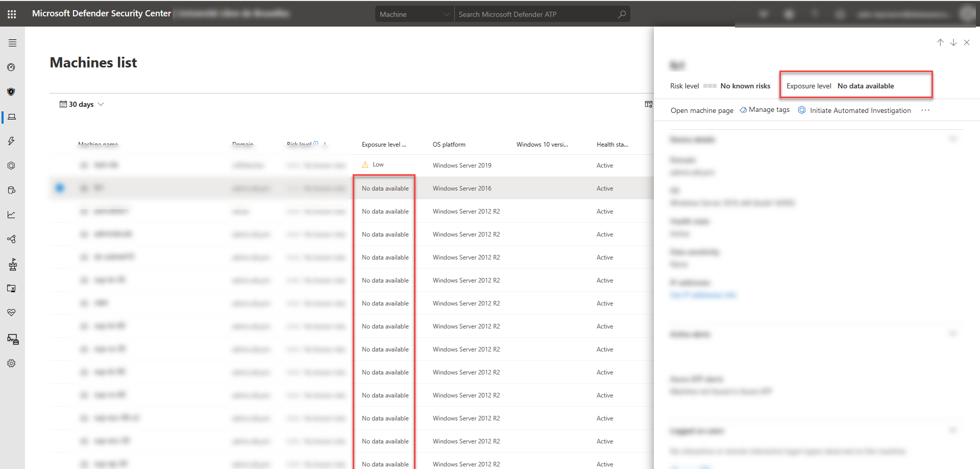Open the flag-on-stand sidebar icon
Image resolution: width=980 pixels, height=469 pixels.
tap(13, 264)
